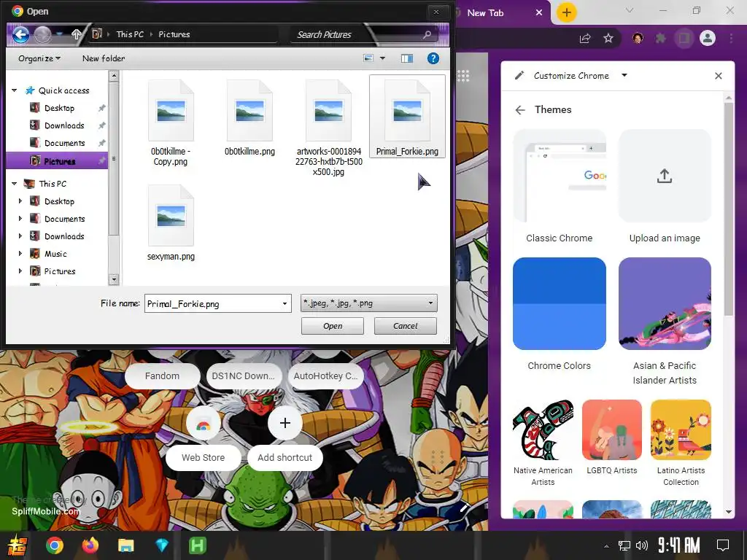
Task: Close the Customize Chrome side panel
Action: coord(719,76)
